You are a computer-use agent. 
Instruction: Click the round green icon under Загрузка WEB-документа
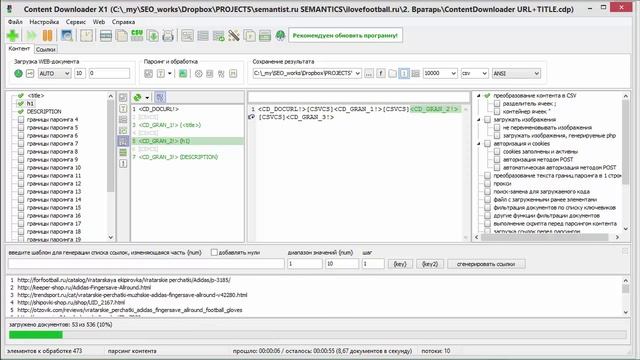click(x=18, y=73)
